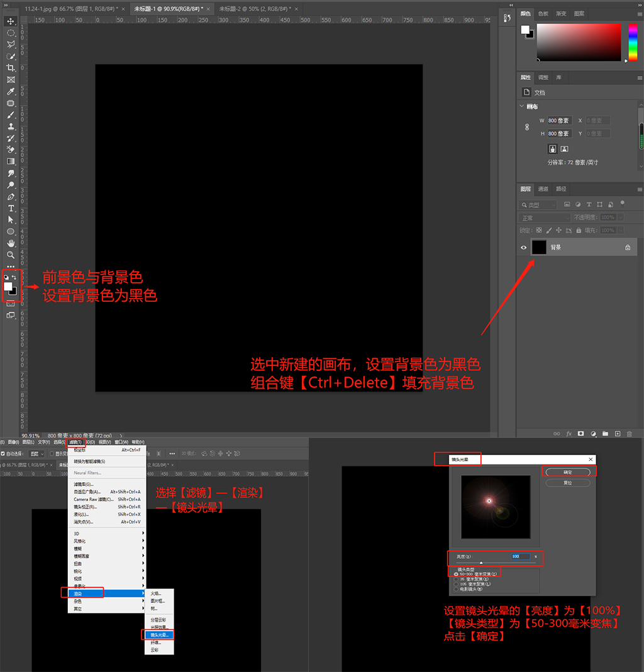Open the layer filter 类型 dropdown
The width and height of the screenshot is (644, 672).
538,205
